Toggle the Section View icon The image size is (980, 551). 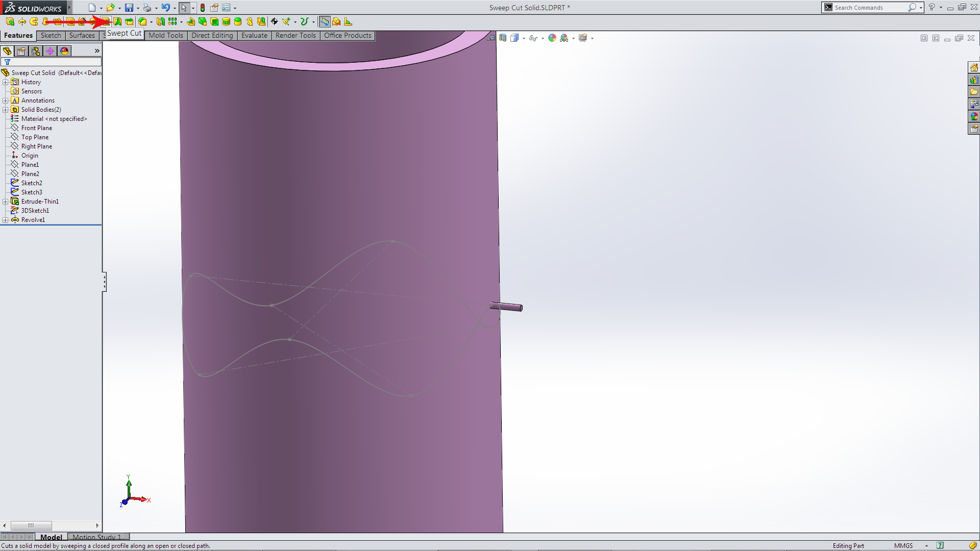[503, 38]
